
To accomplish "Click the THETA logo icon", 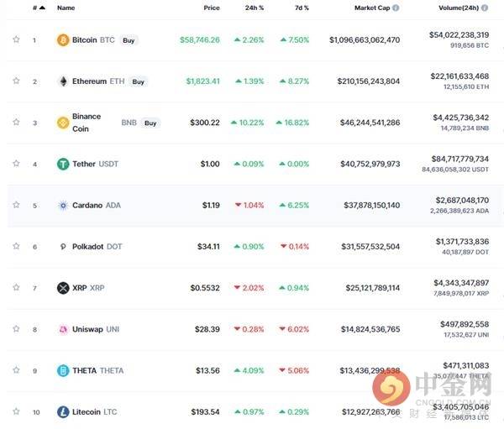I will (x=63, y=370).
